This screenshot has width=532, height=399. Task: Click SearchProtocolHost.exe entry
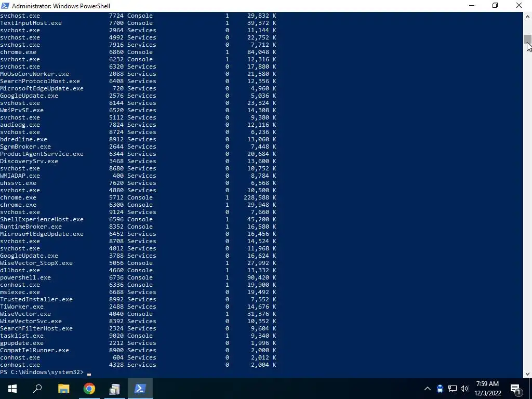(40, 81)
